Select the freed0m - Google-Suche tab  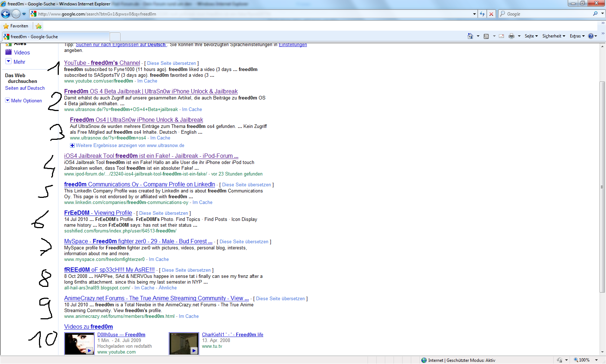(56, 37)
